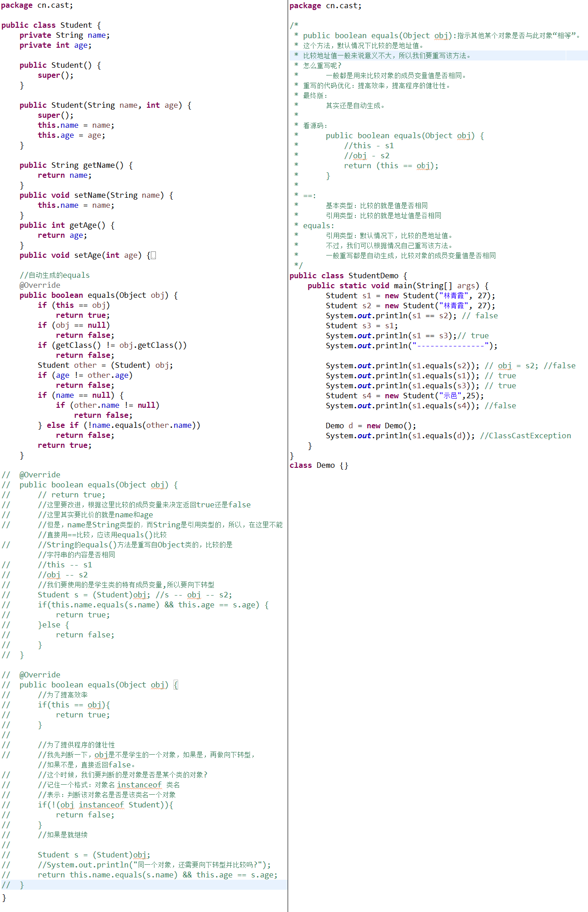The height and width of the screenshot is (912, 588).
Task: Click the Student class declaration line
Action: [x=51, y=25]
